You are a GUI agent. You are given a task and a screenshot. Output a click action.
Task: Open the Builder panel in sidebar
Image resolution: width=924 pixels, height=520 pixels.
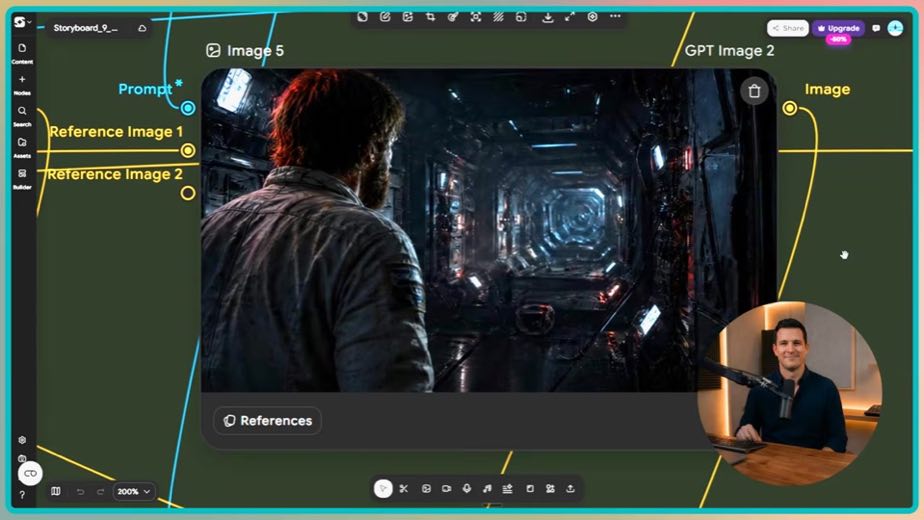pyautogui.click(x=22, y=178)
